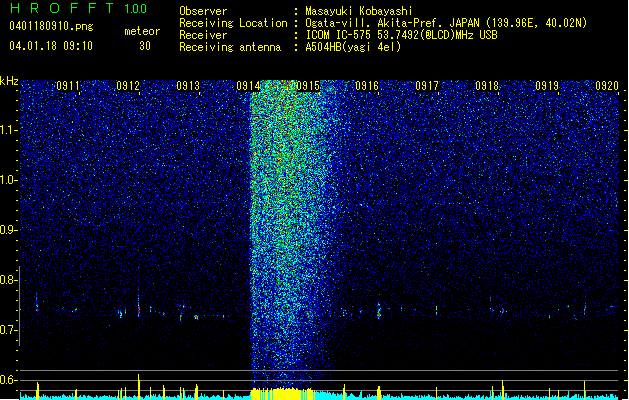Click the 1.0 kHz axis label
629x400 pixels.
(x=9, y=180)
